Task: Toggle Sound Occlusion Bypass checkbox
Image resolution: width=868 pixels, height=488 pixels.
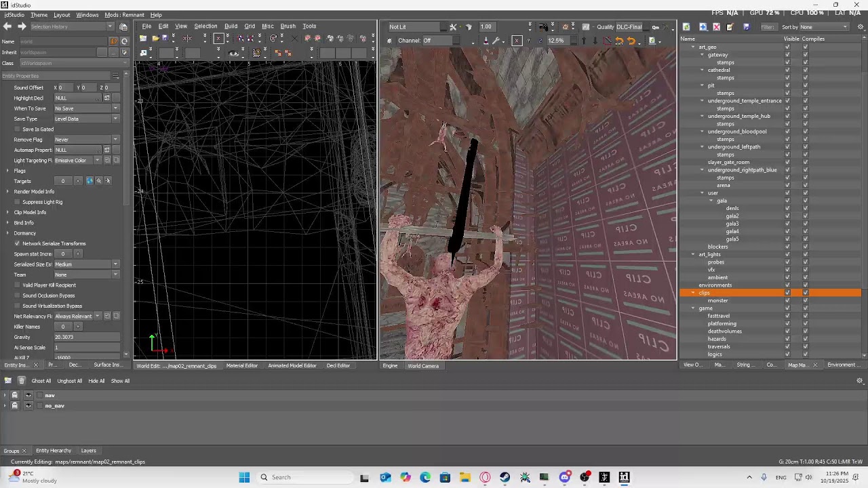Action: click(17, 296)
